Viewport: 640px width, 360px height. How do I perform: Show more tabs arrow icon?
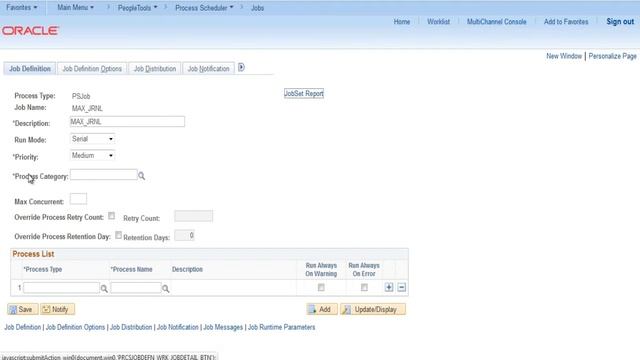coord(241,67)
